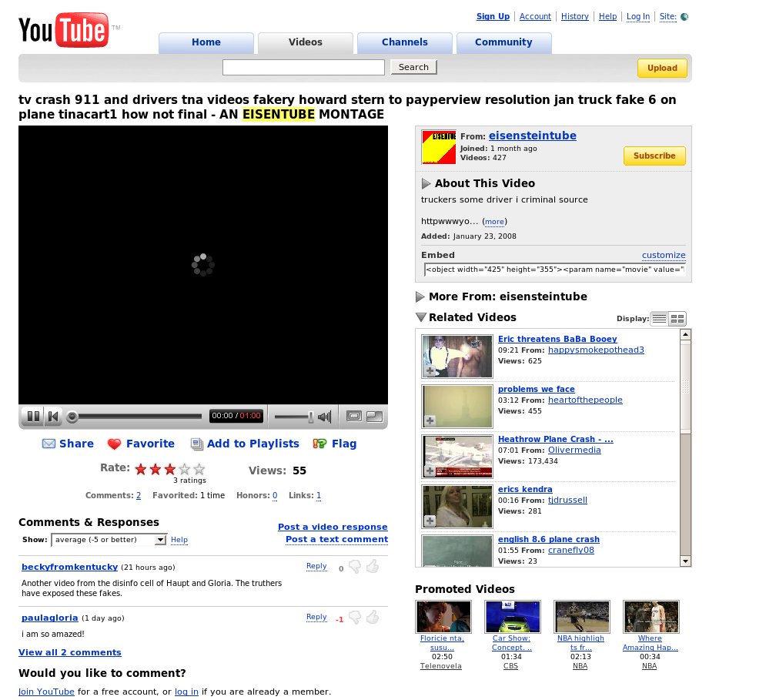Click Post a video response
Screen dimensions: 776x700
coord(333,527)
